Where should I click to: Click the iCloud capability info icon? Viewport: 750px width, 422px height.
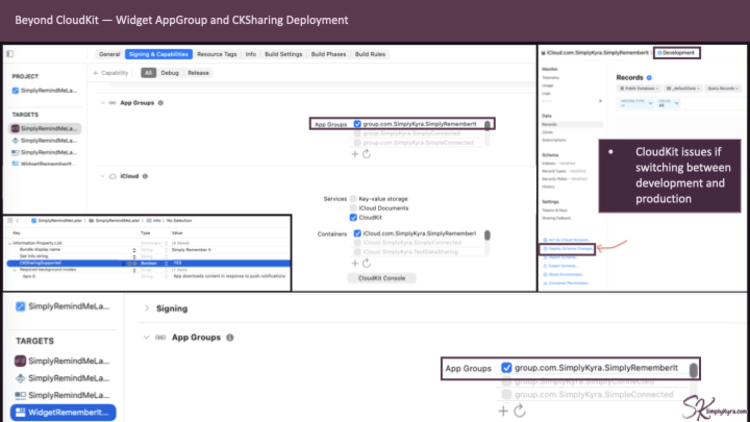pos(145,176)
